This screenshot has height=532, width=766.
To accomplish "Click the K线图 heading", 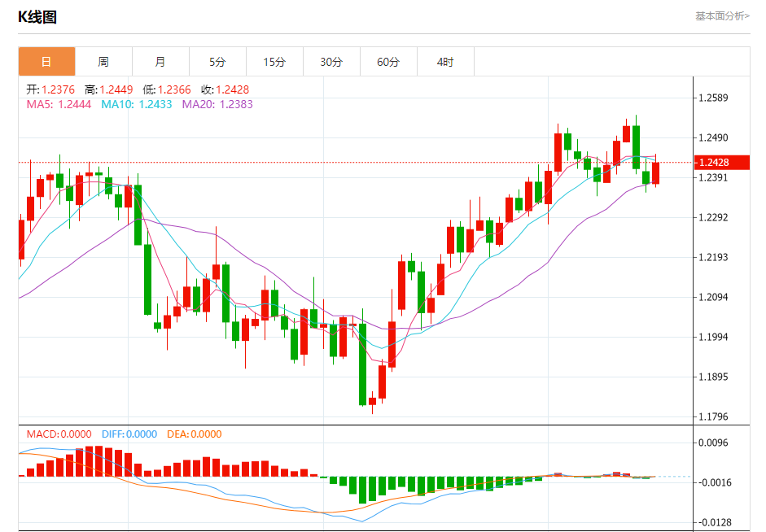I will [x=37, y=17].
